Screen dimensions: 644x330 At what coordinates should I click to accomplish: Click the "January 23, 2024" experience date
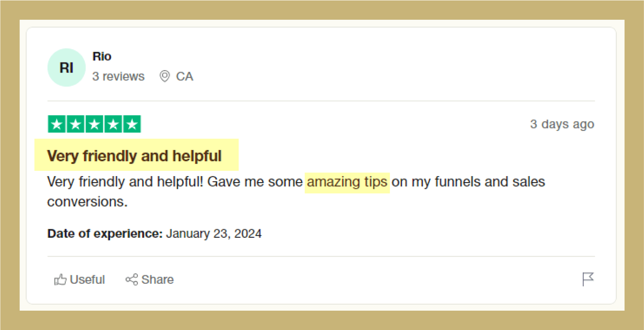click(214, 234)
